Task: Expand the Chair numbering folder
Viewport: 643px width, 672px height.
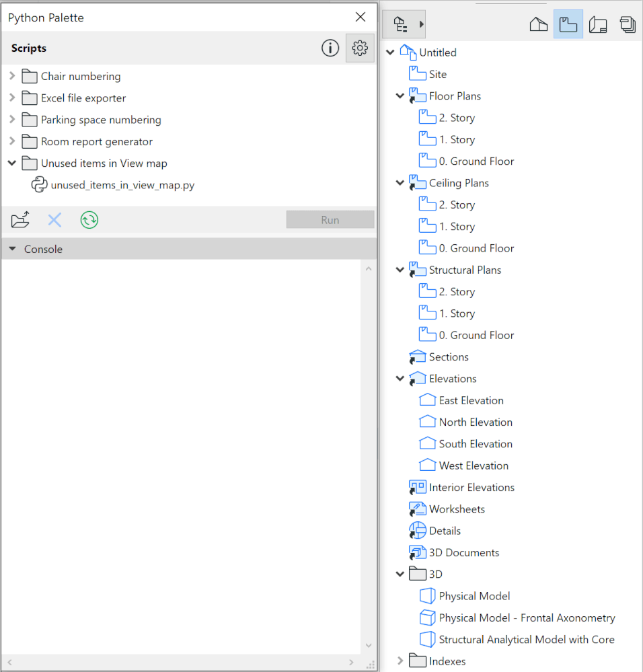Action: (11, 77)
